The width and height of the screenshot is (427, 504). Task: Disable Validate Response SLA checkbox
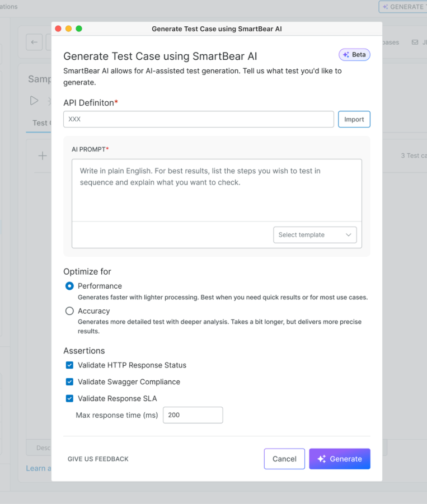pos(69,399)
